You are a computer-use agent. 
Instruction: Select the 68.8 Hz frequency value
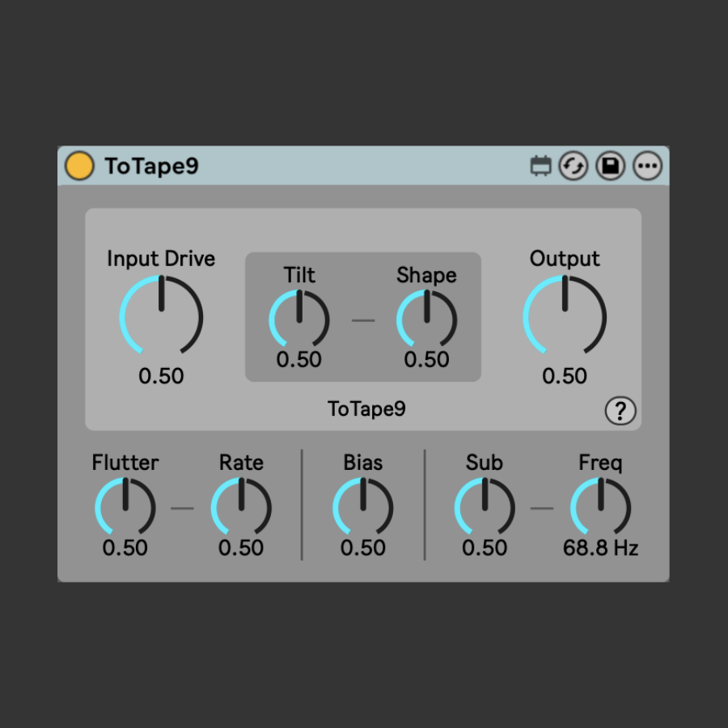pos(600,548)
